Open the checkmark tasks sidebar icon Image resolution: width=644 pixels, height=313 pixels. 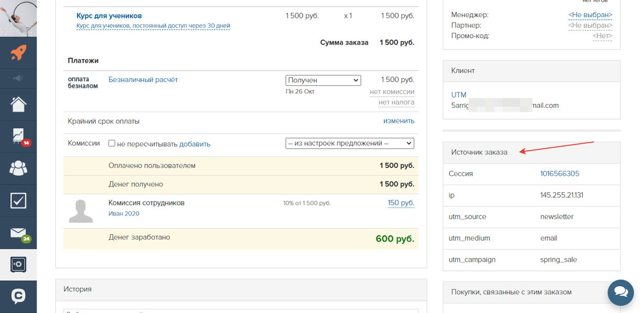[18, 200]
